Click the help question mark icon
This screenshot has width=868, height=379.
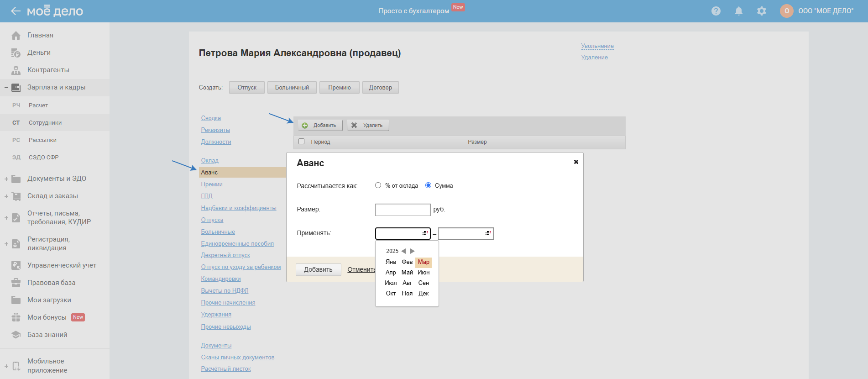[x=716, y=11]
